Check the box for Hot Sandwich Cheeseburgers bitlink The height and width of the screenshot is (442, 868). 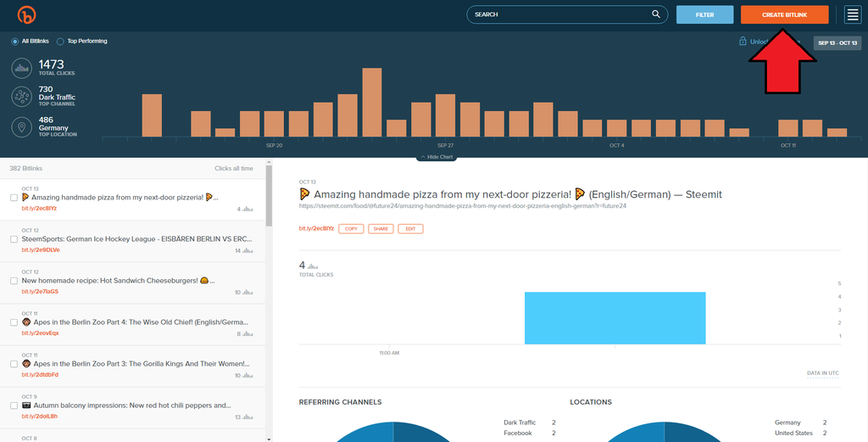14,281
